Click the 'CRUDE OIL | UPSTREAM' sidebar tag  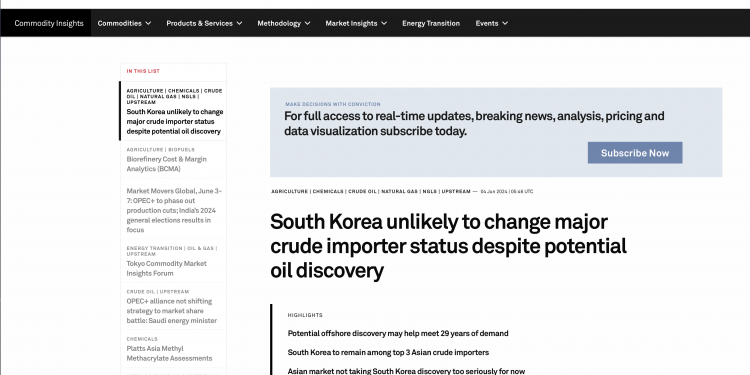pyautogui.click(x=157, y=292)
